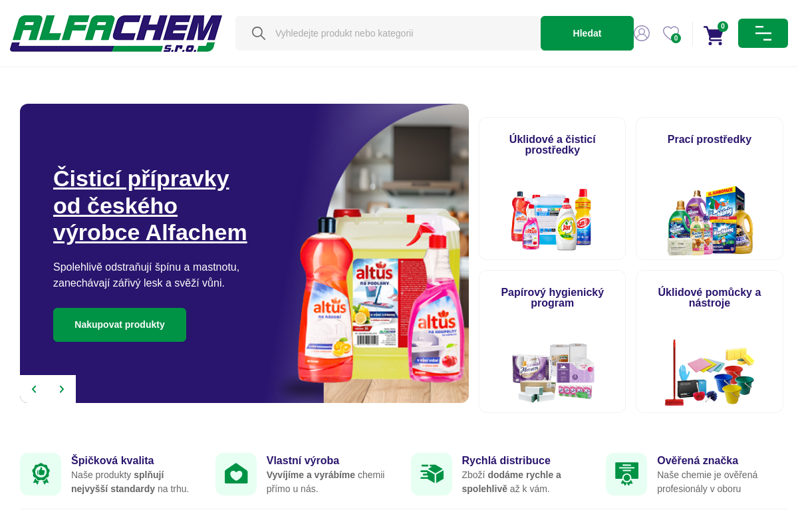Click the Vlastní výroba heart house icon
The width and height of the screenshot is (798, 532).
point(236,474)
